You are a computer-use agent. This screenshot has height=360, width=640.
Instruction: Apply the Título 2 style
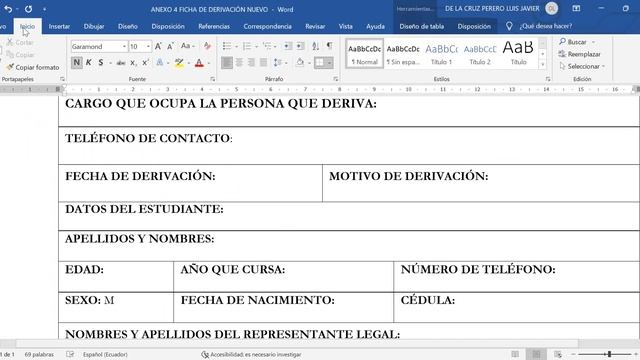tap(480, 53)
